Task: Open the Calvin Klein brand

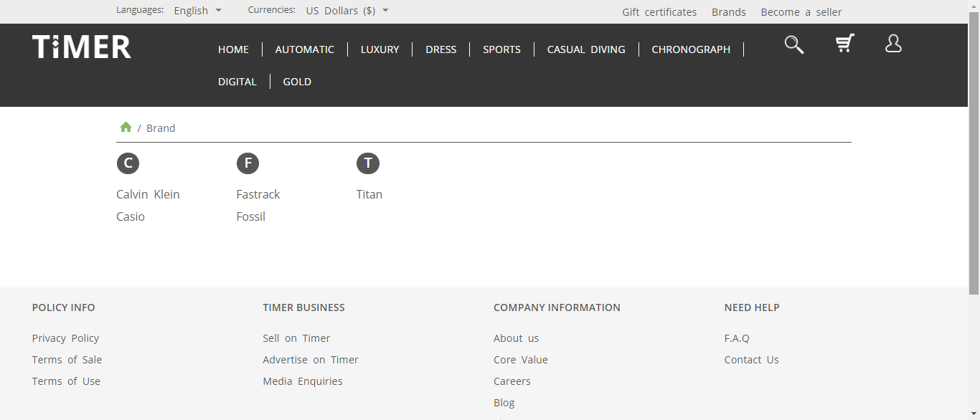Action: coord(148,194)
